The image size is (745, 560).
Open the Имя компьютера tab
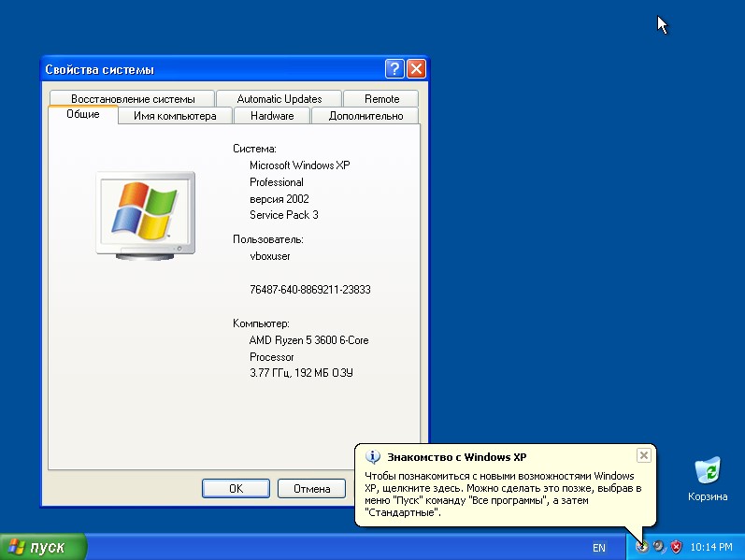point(175,116)
